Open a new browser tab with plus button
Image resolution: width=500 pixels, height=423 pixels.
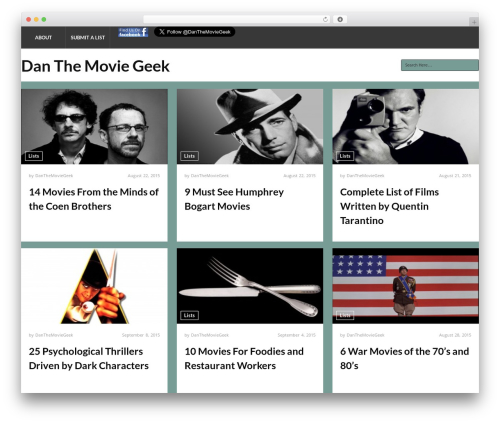pos(474,22)
